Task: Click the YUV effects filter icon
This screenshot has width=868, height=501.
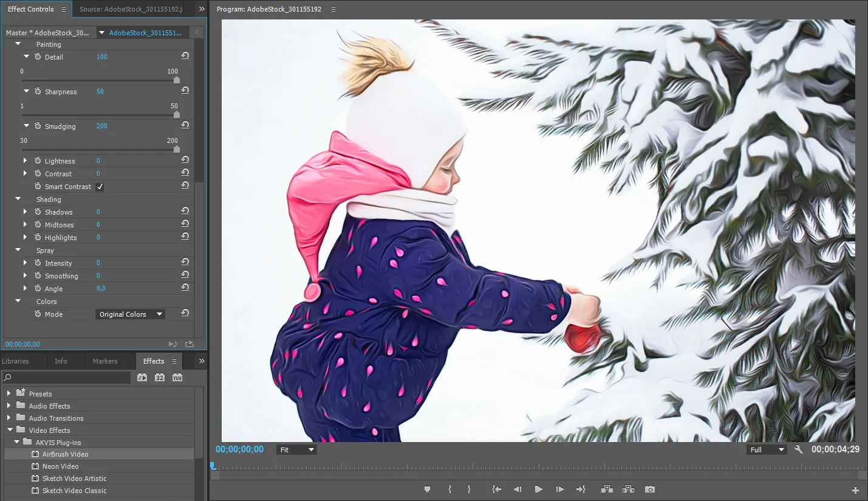Action: click(x=177, y=378)
